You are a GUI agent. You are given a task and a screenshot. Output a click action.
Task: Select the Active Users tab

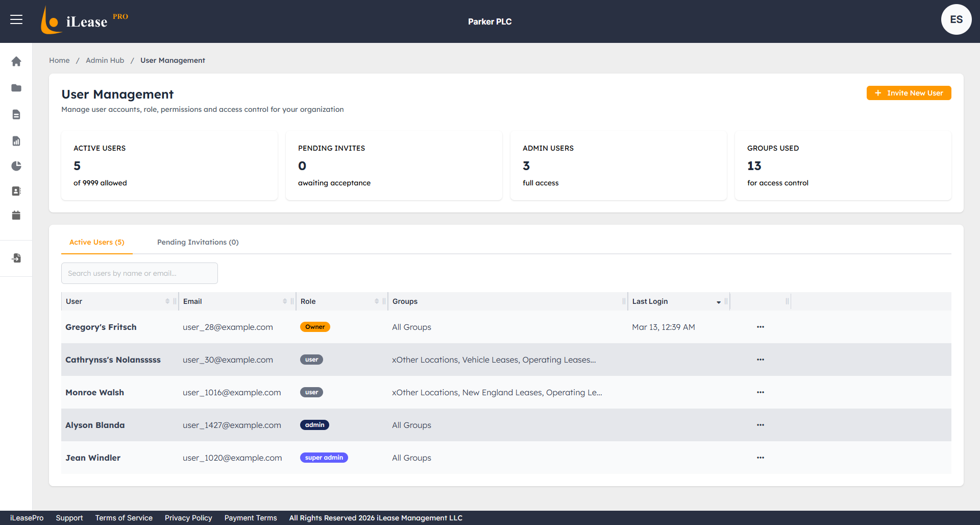96,242
